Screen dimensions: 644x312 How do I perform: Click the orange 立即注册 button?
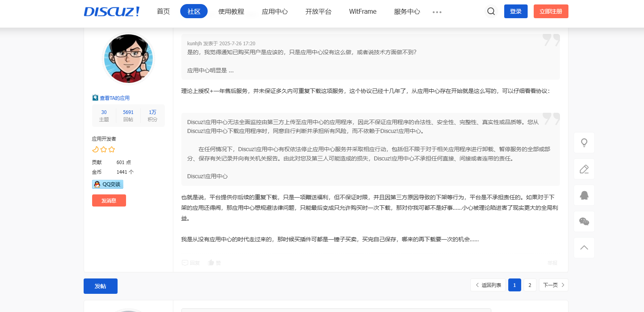point(551,11)
